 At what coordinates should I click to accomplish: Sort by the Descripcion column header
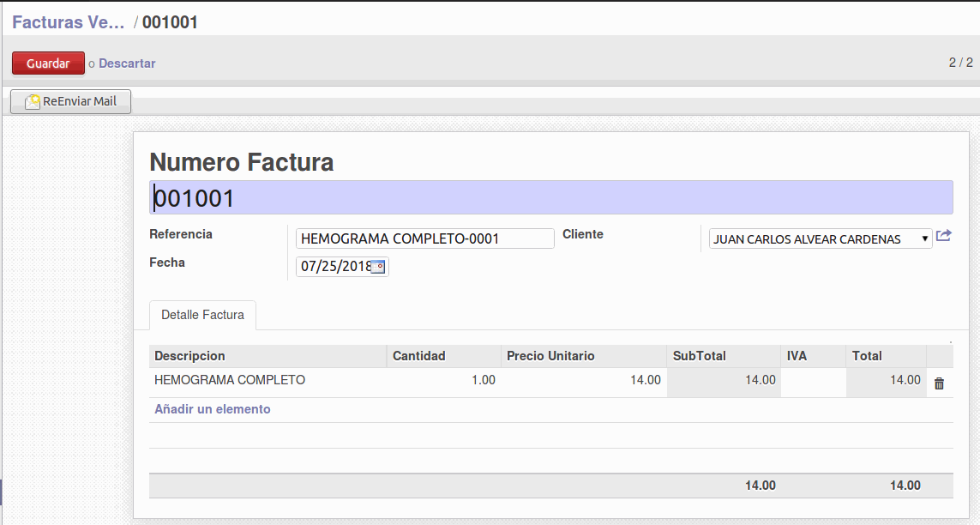pyautogui.click(x=189, y=356)
